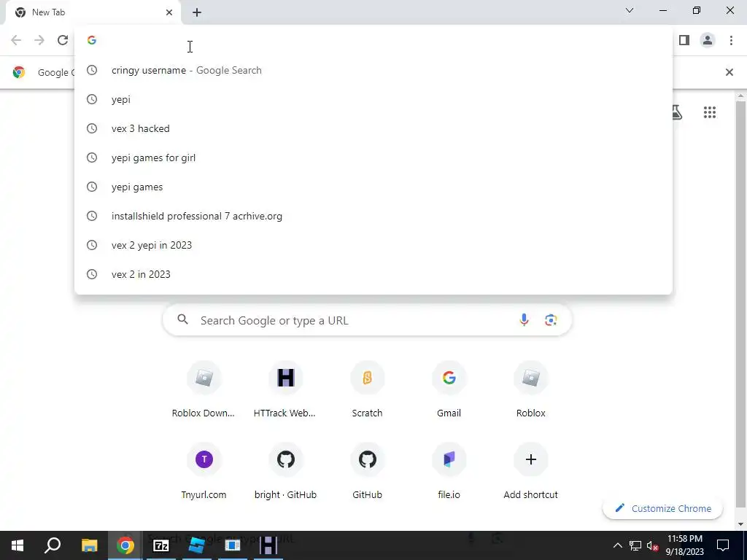
Task: Open a new tab with plus button
Action: coord(197,12)
